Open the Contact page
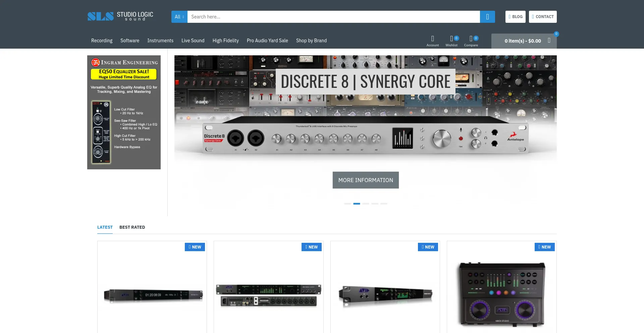644x333 pixels. click(543, 17)
